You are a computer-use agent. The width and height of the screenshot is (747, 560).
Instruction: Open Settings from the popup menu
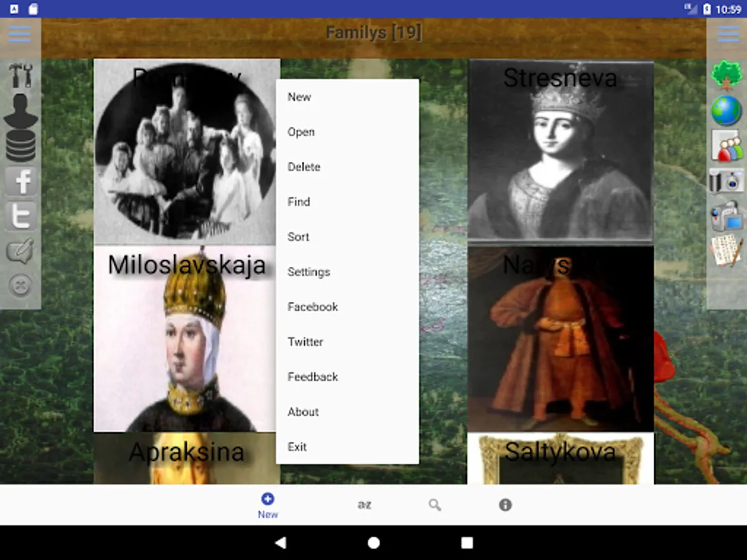click(x=347, y=272)
